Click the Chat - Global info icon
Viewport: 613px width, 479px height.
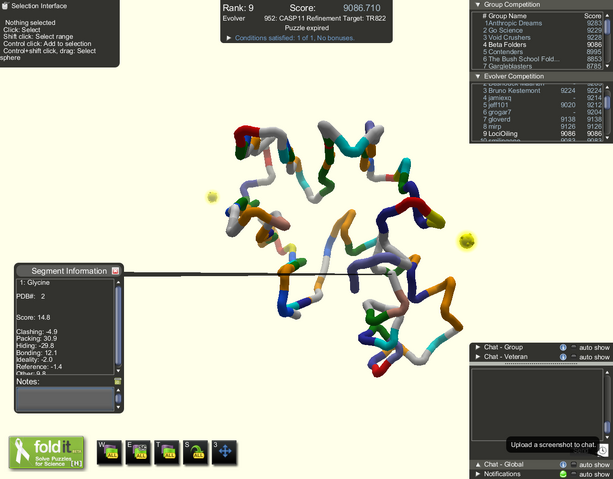[563, 465]
